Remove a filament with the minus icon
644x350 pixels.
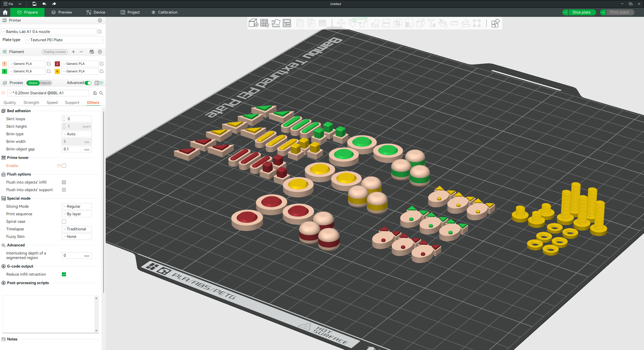coord(81,52)
